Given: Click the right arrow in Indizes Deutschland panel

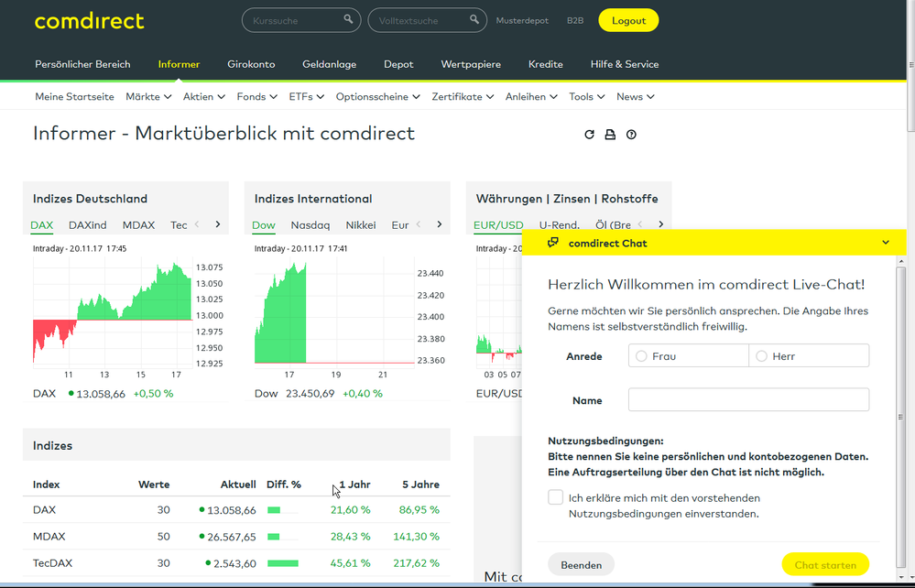Looking at the screenshot, I should point(218,223).
